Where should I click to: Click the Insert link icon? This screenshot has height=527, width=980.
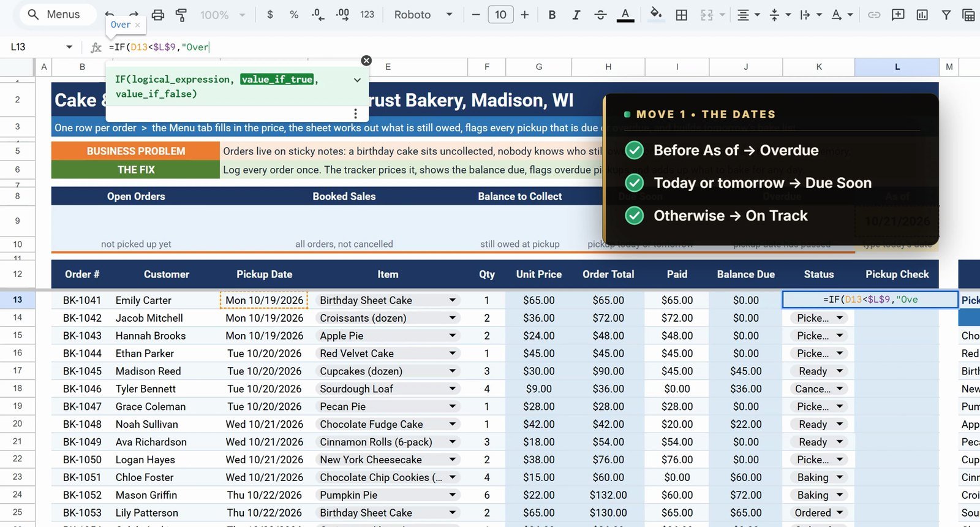(x=874, y=15)
